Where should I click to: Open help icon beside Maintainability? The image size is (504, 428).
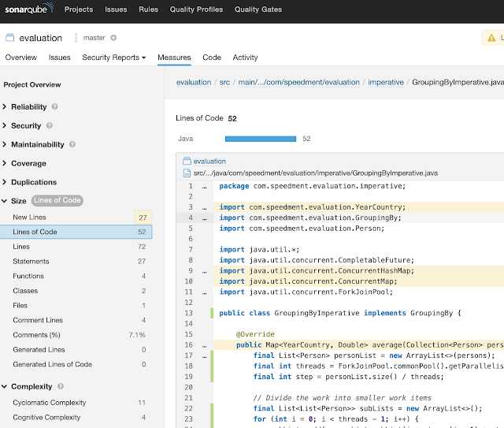(72, 144)
